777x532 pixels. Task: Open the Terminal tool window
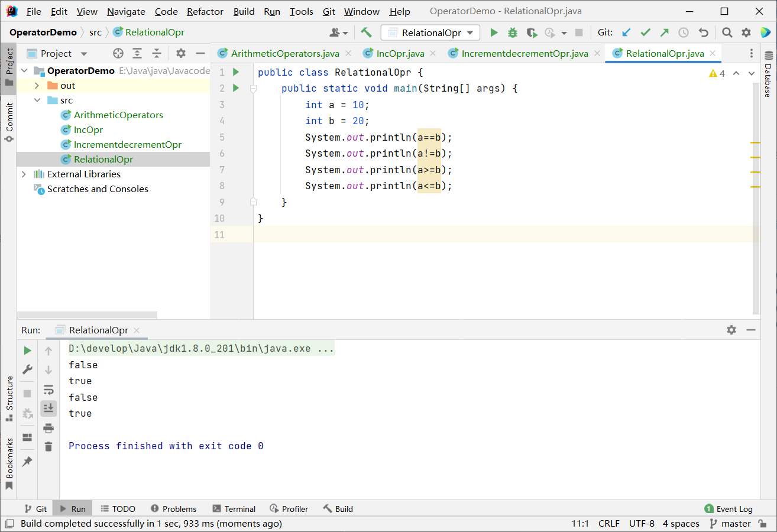(x=234, y=508)
